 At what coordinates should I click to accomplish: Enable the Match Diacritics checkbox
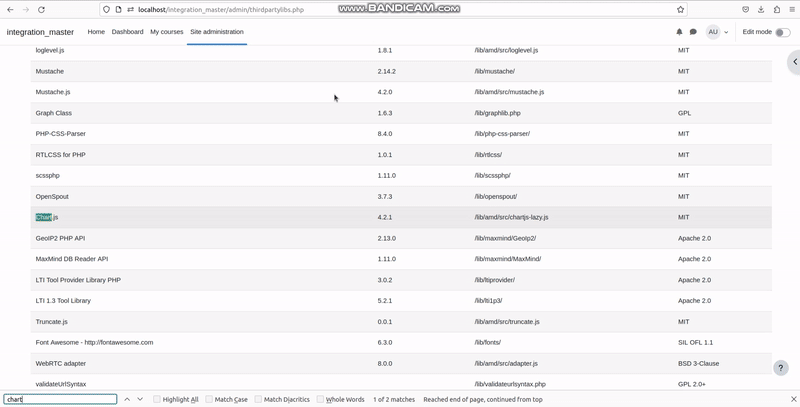(258, 399)
